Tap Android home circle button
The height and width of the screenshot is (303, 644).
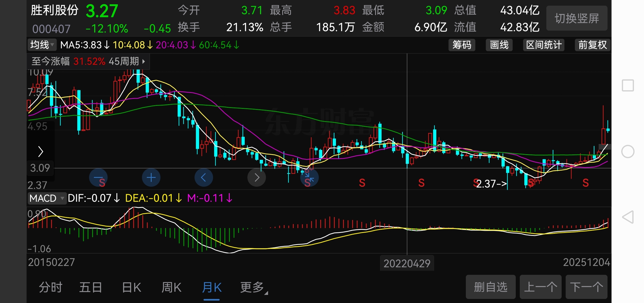click(628, 151)
